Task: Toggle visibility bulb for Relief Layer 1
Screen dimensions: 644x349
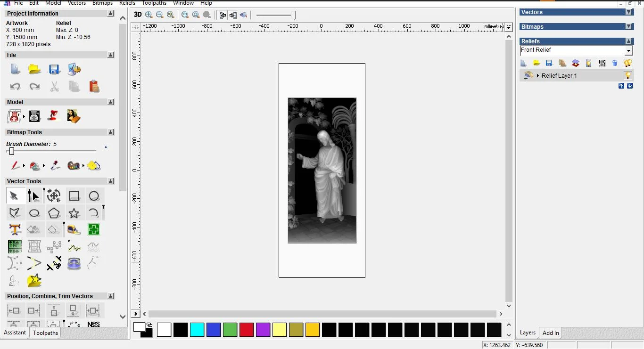Action: pos(627,75)
